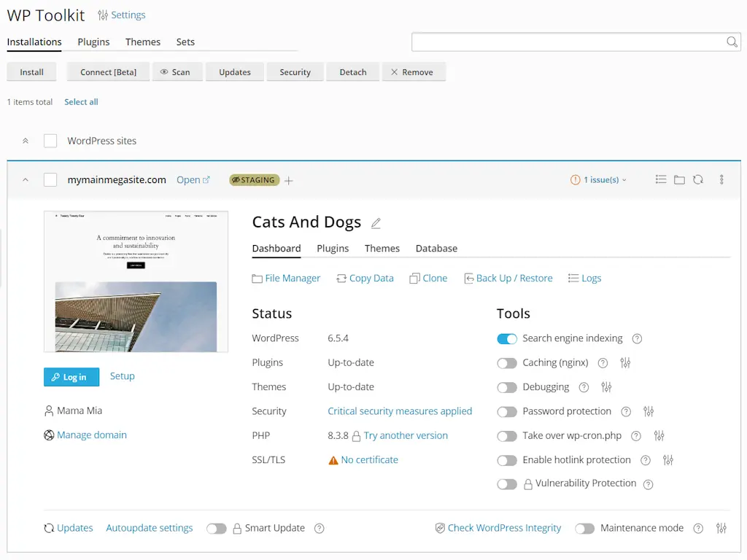Enable the Caching (nginx) toggle
747x560 pixels.
tap(507, 362)
